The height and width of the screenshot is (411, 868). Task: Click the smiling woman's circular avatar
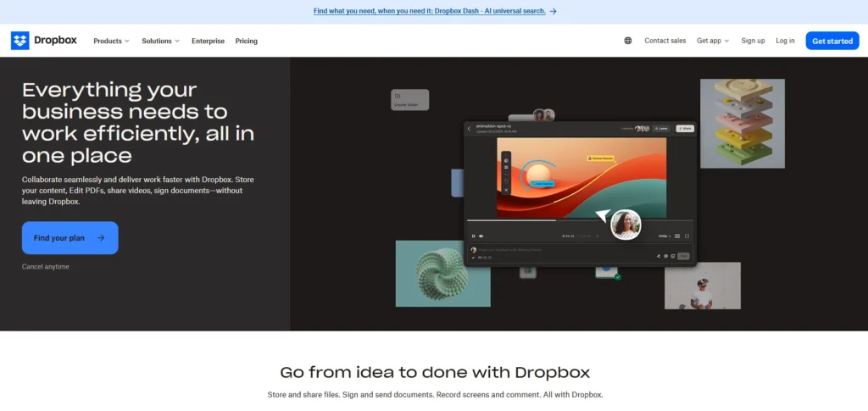(626, 224)
